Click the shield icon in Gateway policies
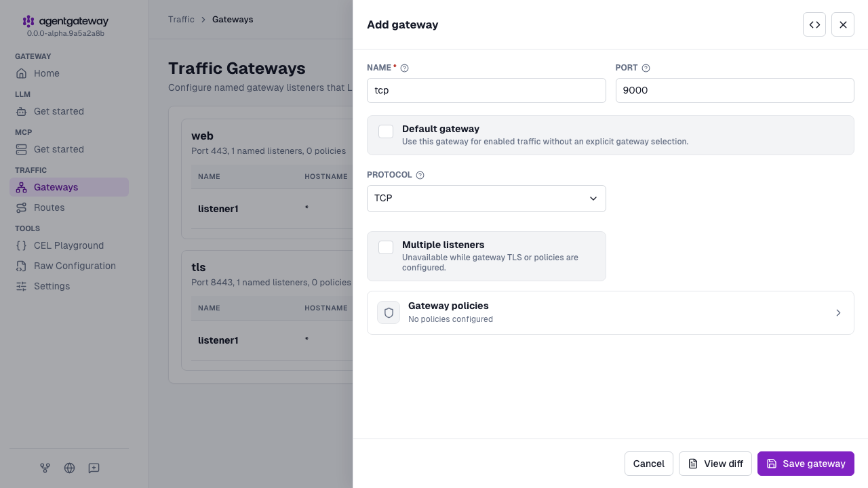Image resolution: width=868 pixels, height=488 pixels. click(389, 312)
